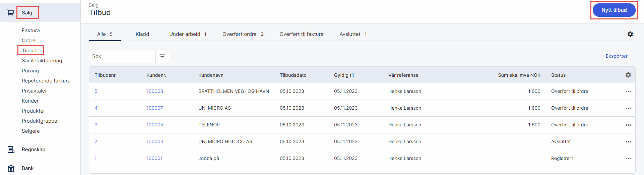Show the Avsluttet tab

(x=353, y=34)
